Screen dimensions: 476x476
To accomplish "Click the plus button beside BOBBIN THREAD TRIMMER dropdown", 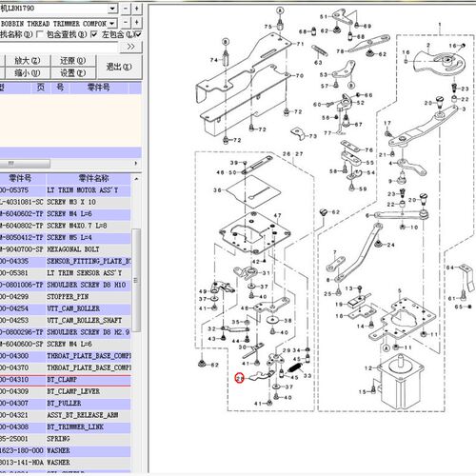I will click(136, 23).
